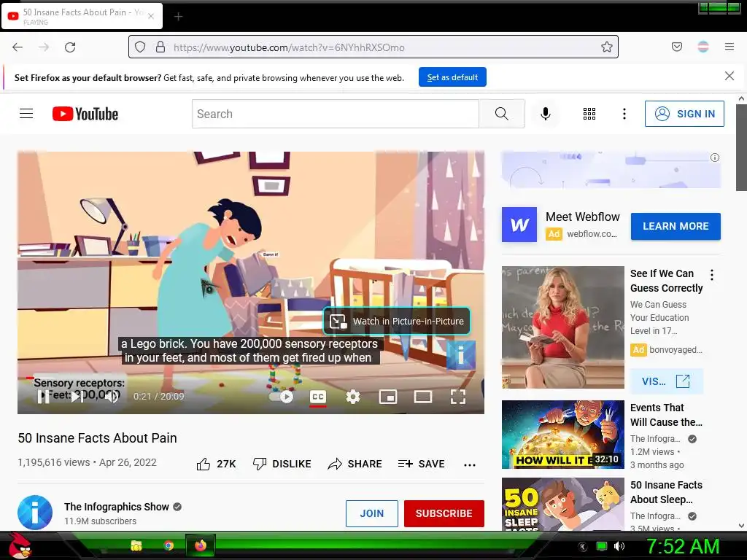Open a new browser tab

coord(178,17)
